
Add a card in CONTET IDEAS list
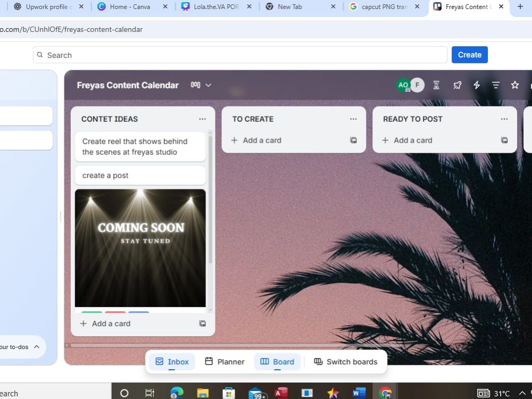tap(105, 323)
